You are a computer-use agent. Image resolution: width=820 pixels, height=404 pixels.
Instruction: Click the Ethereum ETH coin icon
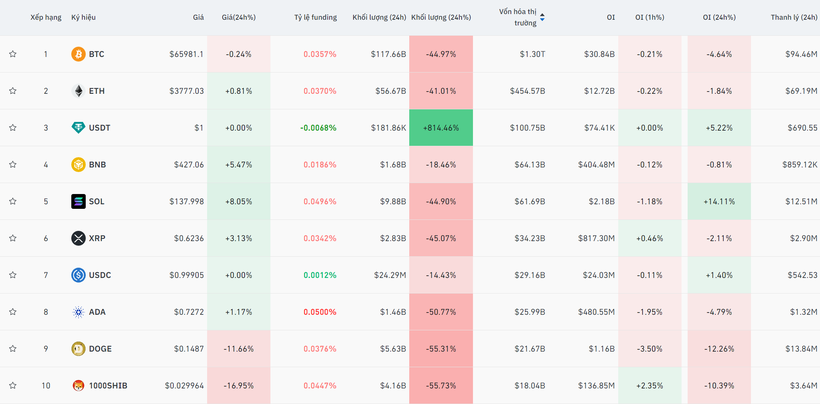click(78, 91)
